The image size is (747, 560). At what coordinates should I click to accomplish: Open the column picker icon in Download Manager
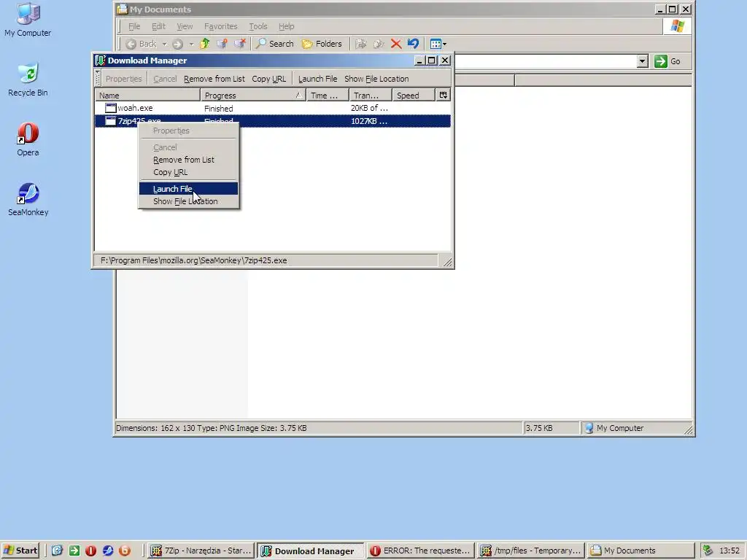tap(443, 96)
